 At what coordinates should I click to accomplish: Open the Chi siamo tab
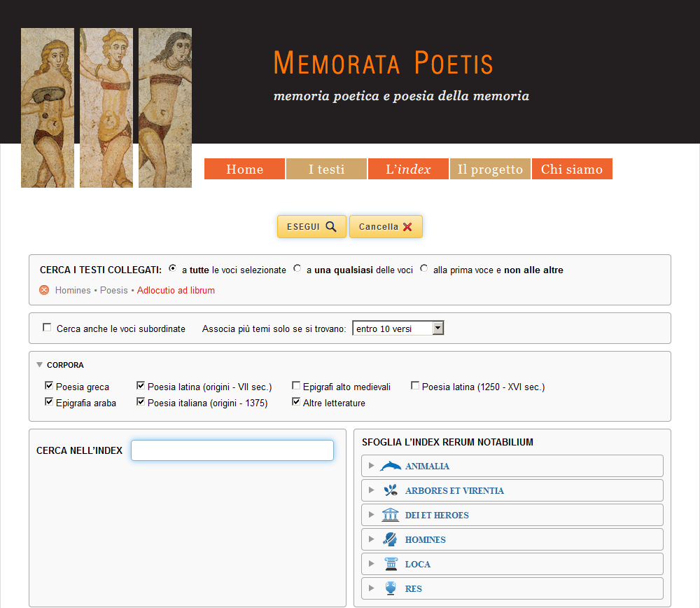[x=572, y=169]
